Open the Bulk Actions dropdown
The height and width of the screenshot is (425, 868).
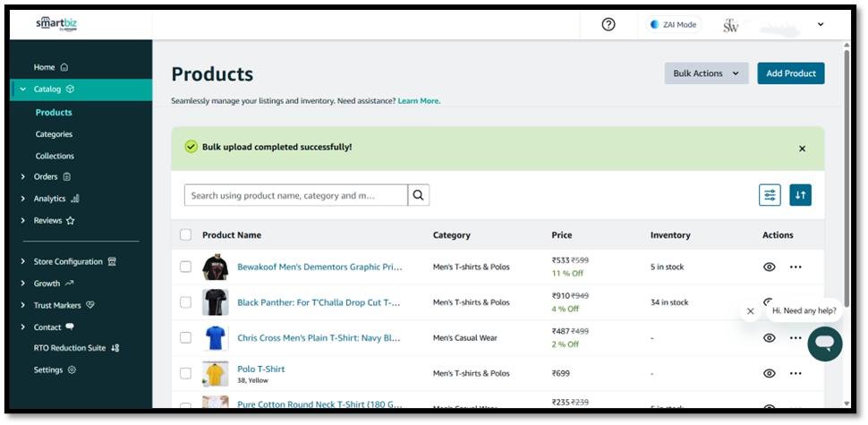[706, 73]
